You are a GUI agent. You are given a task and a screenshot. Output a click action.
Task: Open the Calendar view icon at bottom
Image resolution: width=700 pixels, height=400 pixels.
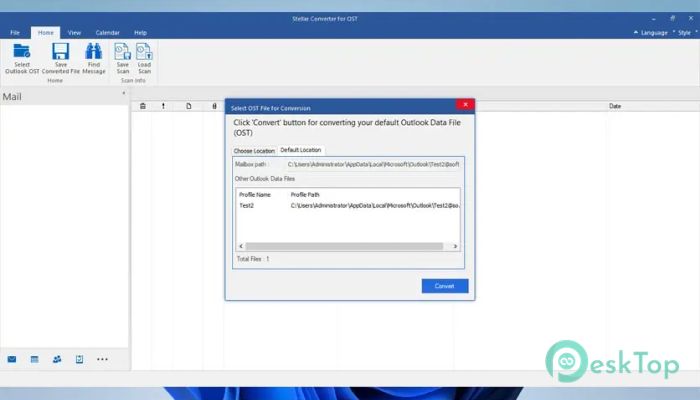[x=34, y=359]
